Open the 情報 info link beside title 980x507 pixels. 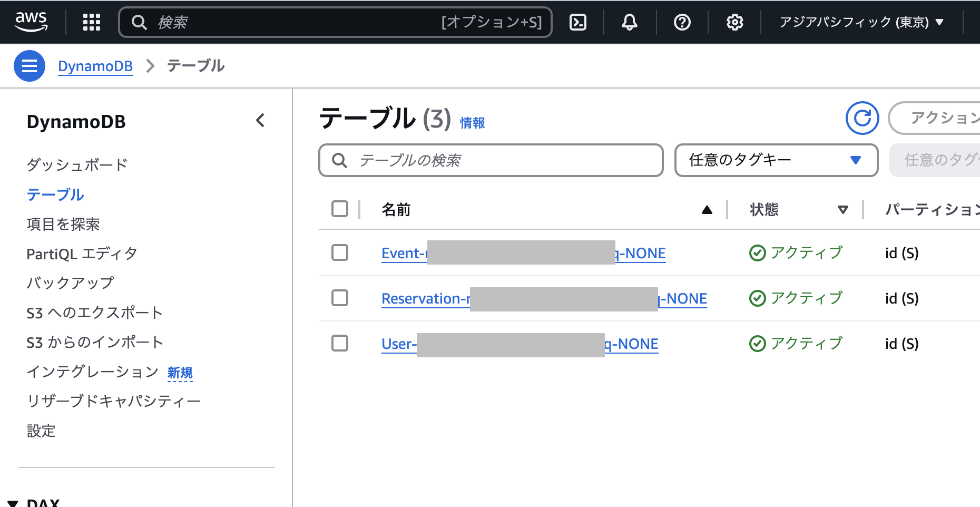point(472,123)
